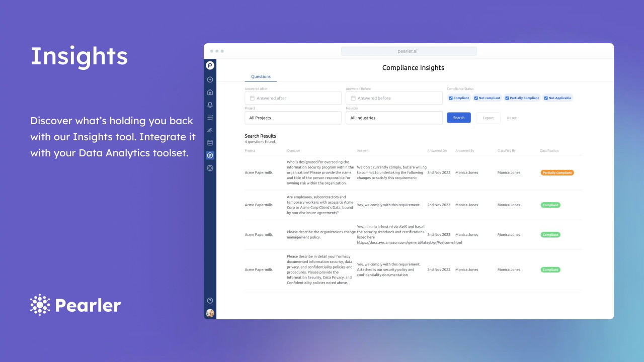Select the questionnaires list icon in sidebar
The width and height of the screenshot is (644, 362).
pyautogui.click(x=210, y=117)
